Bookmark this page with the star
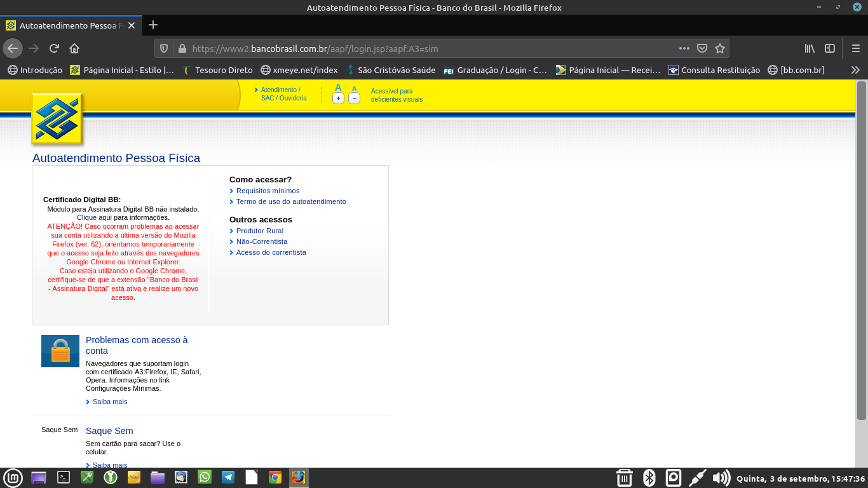Image resolution: width=868 pixels, height=488 pixels. click(x=720, y=48)
